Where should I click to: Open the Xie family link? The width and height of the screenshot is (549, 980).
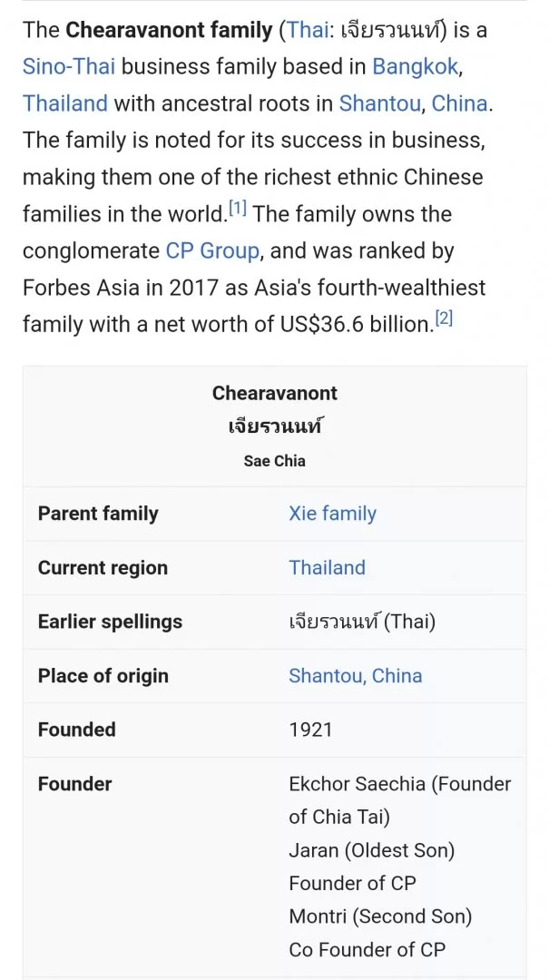[332, 514]
